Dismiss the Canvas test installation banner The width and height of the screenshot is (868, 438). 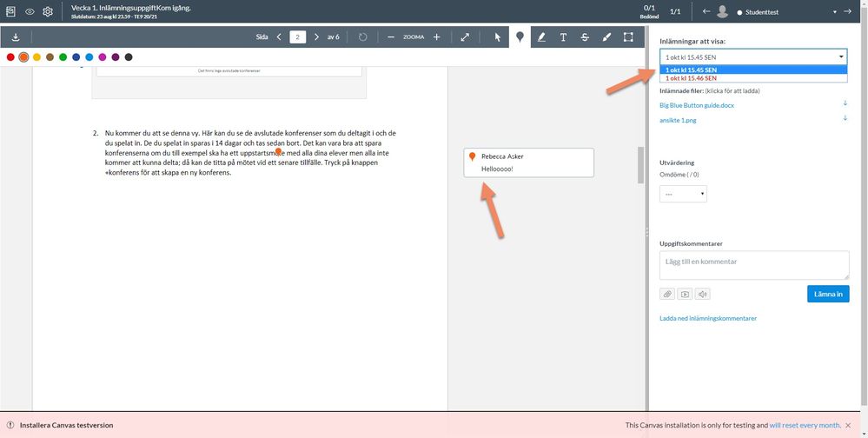tap(848, 425)
